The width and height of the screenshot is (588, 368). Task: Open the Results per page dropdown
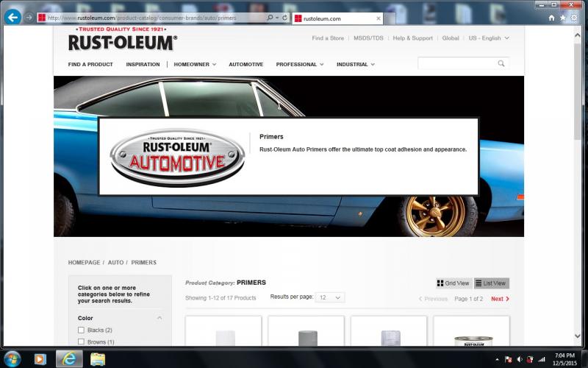coord(329,297)
